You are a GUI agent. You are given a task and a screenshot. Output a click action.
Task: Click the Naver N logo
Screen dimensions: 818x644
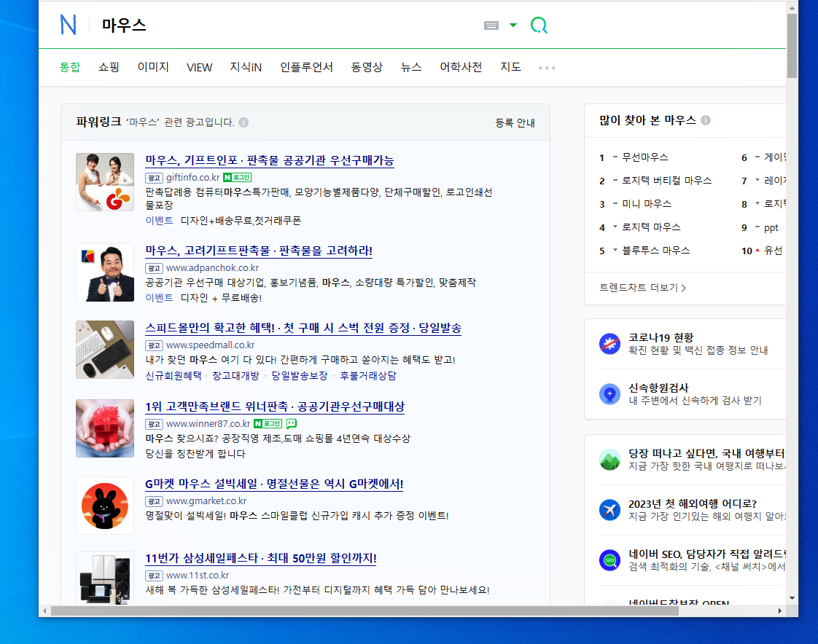pos(69,25)
